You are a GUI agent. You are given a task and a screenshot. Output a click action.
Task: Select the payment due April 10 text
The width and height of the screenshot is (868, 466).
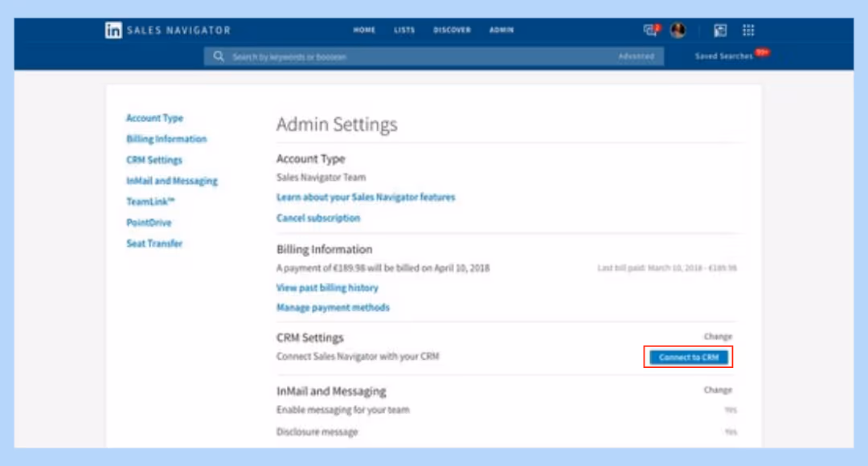coord(383,268)
